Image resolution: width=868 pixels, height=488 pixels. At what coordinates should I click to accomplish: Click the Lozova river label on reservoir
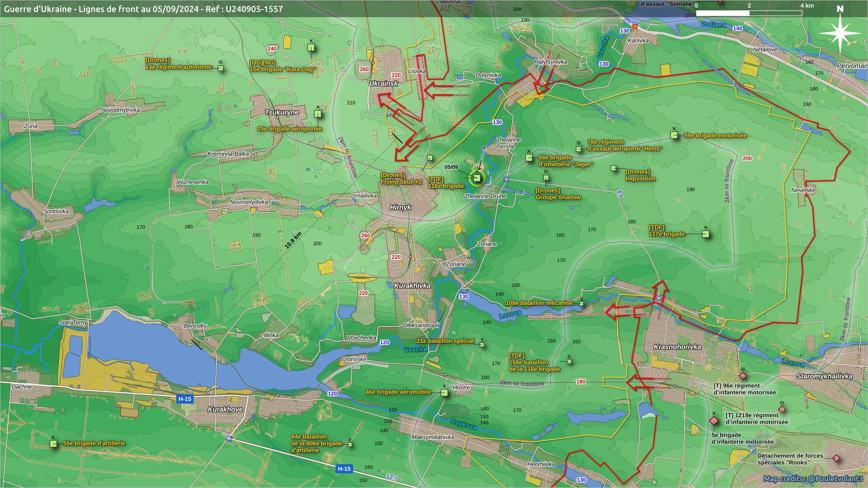510,314
